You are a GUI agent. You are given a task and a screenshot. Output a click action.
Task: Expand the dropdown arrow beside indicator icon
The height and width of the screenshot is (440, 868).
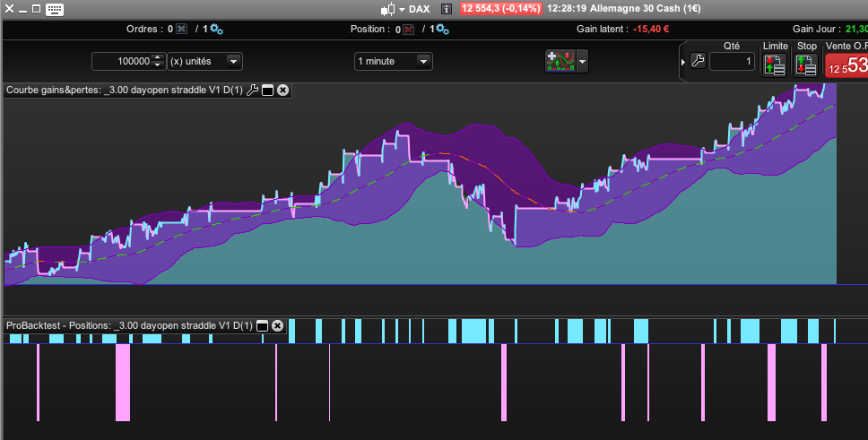(x=583, y=61)
